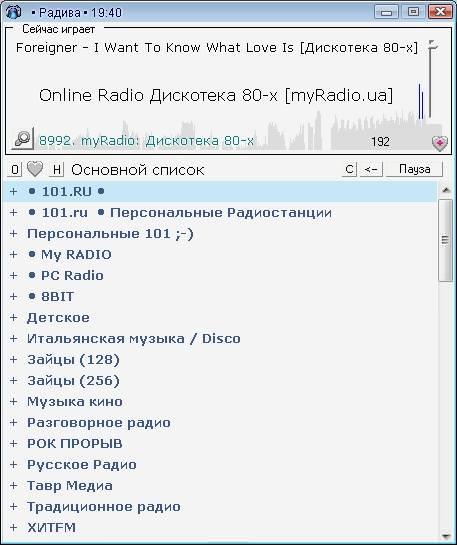This screenshot has height=545, width=457.
Task: Click the Radiva app icon in title bar
Action: click(13, 12)
